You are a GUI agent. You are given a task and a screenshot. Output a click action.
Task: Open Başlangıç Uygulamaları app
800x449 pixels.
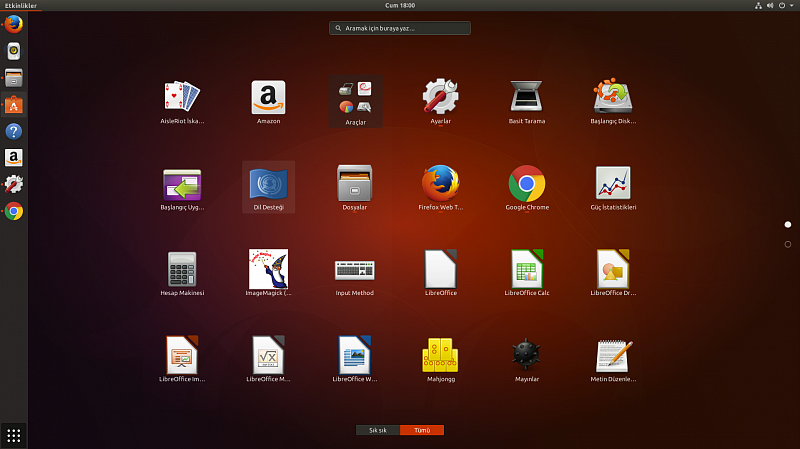pyautogui.click(x=182, y=187)
